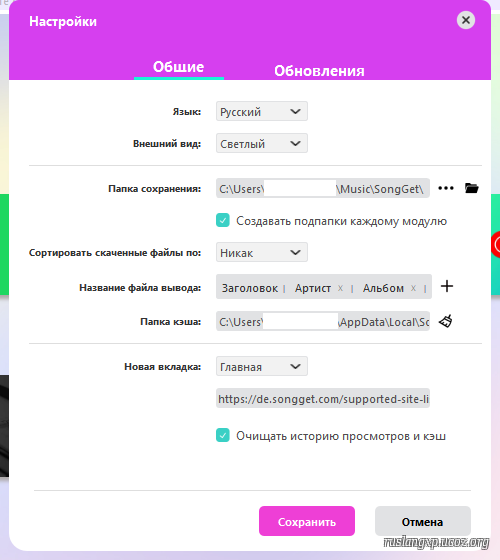Remove the Артист tag with its x
This screenshot has height=560, width=500.
[340, 288]
